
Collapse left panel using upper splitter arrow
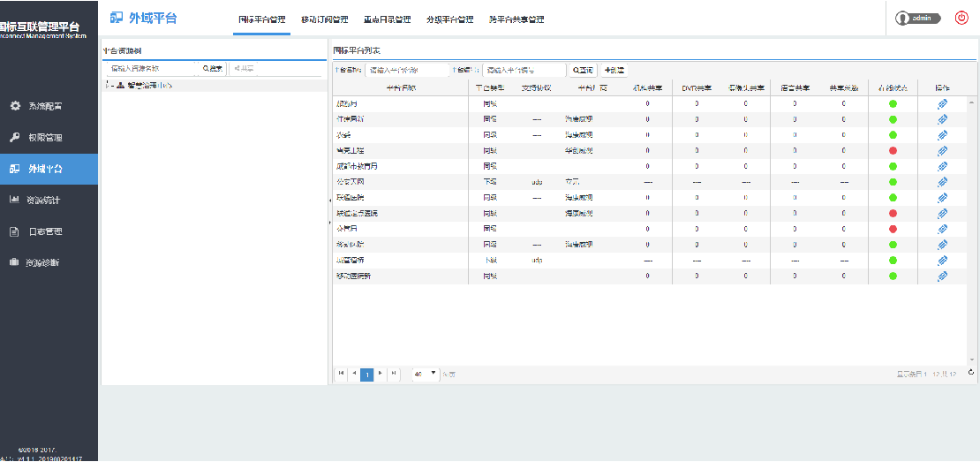click(x=329, y=200)
